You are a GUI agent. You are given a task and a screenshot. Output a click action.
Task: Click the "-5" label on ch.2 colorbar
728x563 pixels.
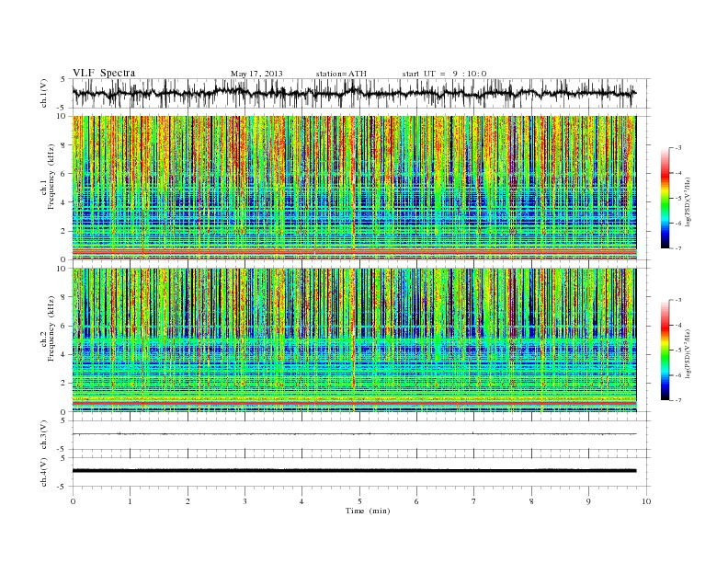678,350
